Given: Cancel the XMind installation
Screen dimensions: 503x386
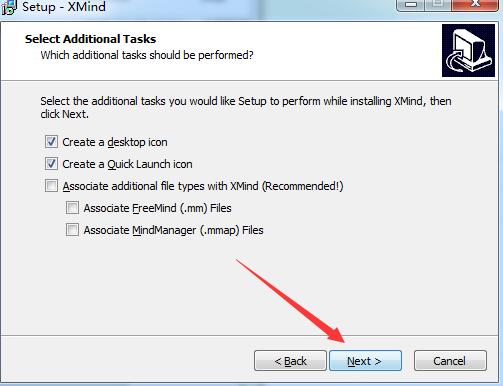Looking at the screenshot, I should click(x=450, y=361).
